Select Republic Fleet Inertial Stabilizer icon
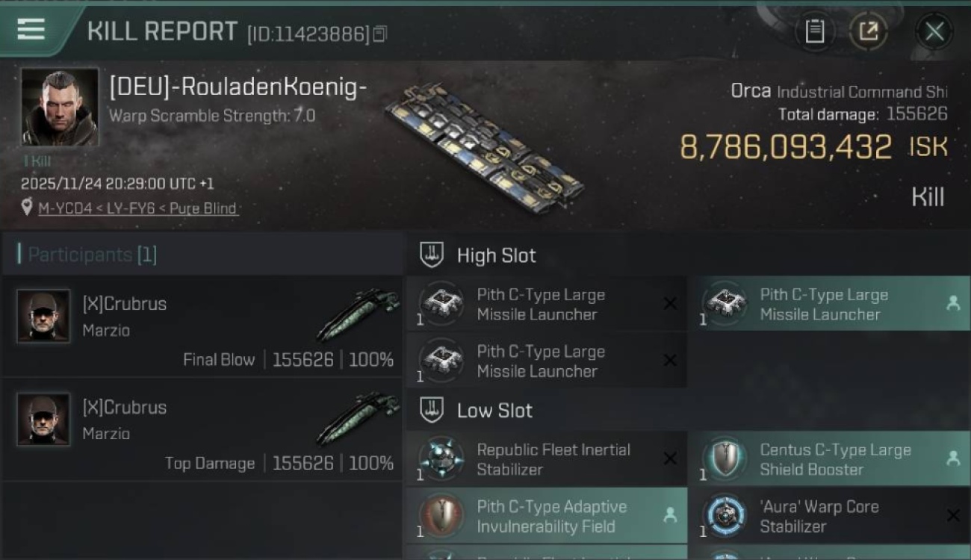The image size is (971, 560). (441, 459)
